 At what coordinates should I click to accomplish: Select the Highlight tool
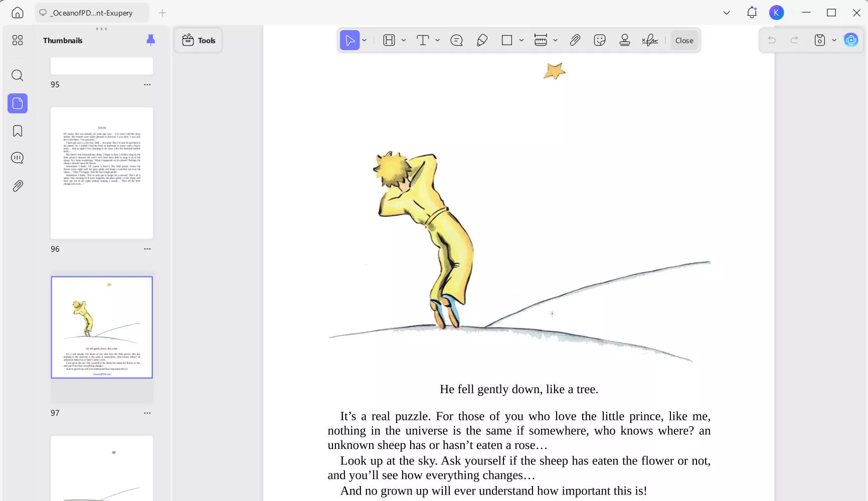click(x=389, y=40)
